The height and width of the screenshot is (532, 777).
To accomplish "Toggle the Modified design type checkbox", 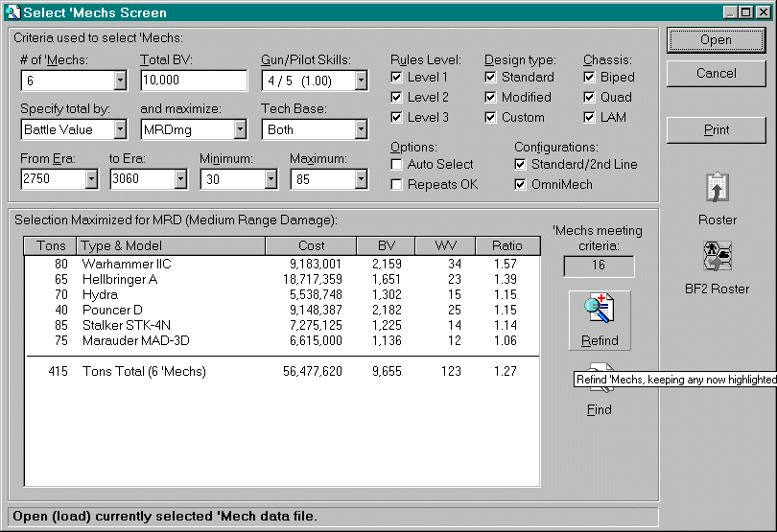I will tap(490, 97).
